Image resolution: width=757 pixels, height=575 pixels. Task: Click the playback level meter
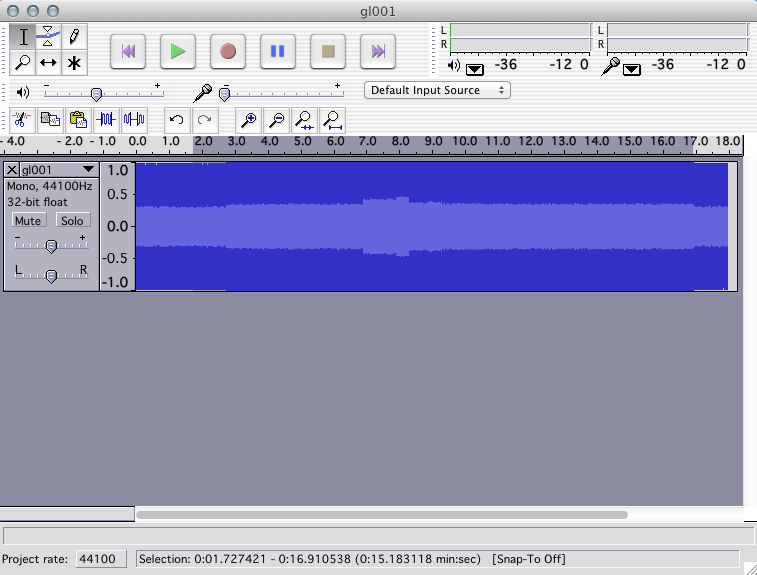click(x=519, y=38)
